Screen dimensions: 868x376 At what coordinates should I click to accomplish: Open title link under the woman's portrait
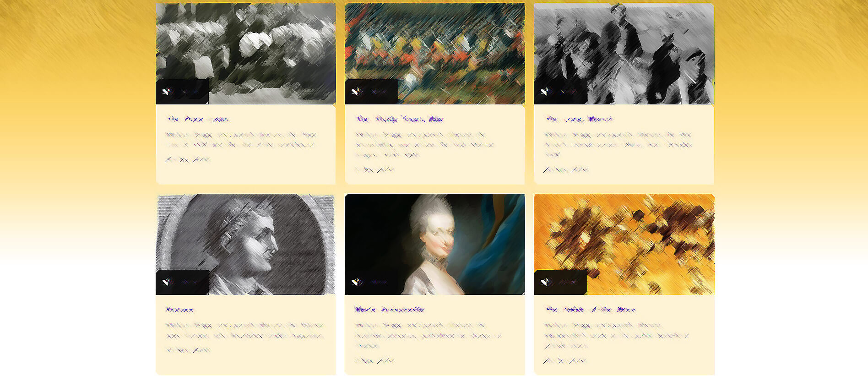(390, 310)
